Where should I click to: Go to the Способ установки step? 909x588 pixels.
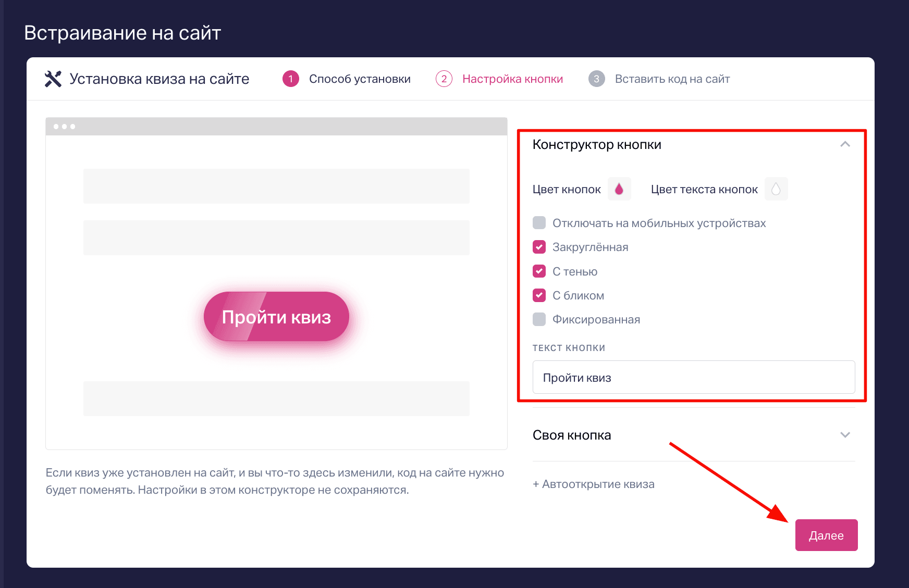tap(360, 79)
